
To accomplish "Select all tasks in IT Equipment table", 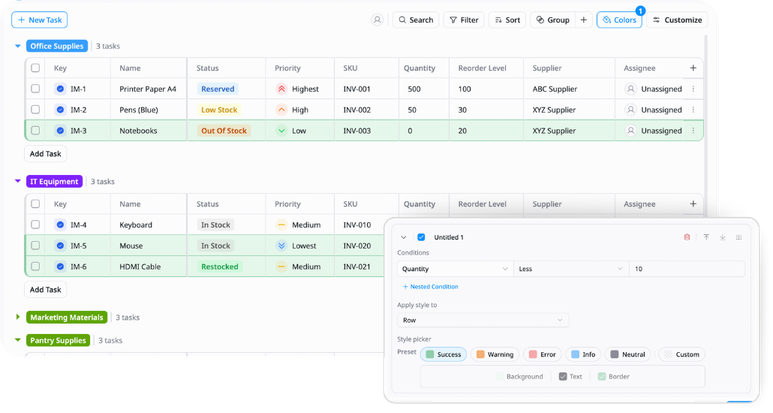I will (x=35, y=204).
